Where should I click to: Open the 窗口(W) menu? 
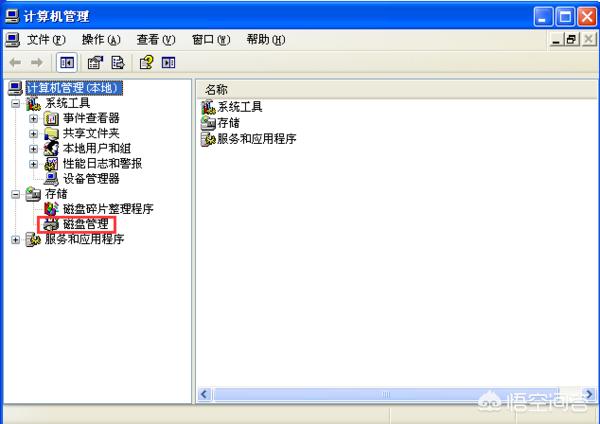(x=211, y=39)
